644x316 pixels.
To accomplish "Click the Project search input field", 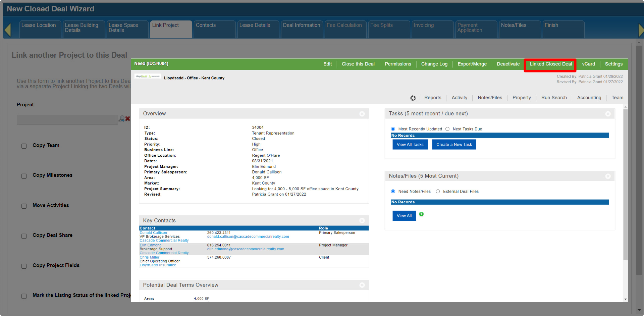I will click(67, 120).
